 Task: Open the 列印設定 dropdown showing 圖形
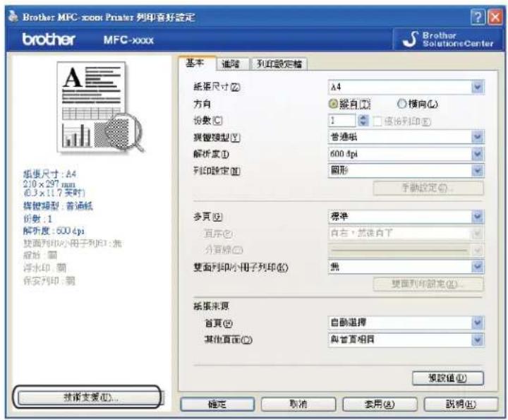click(x=406, y=171)
